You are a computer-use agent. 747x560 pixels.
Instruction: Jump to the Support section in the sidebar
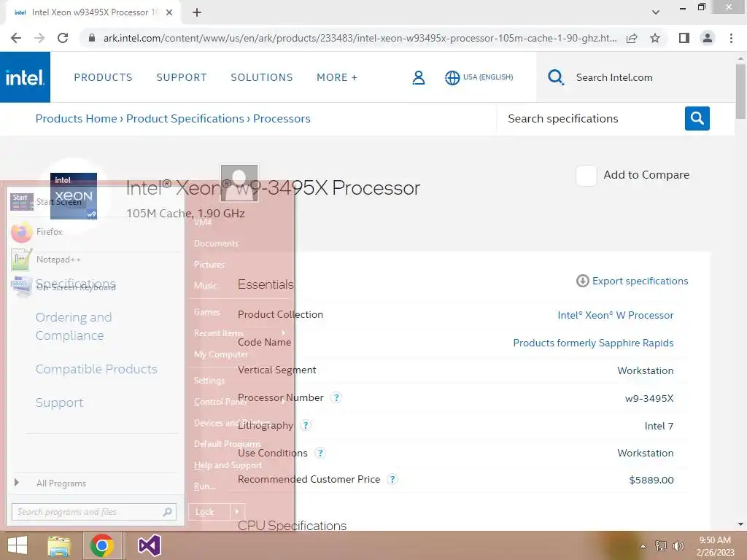click(60, 402)
